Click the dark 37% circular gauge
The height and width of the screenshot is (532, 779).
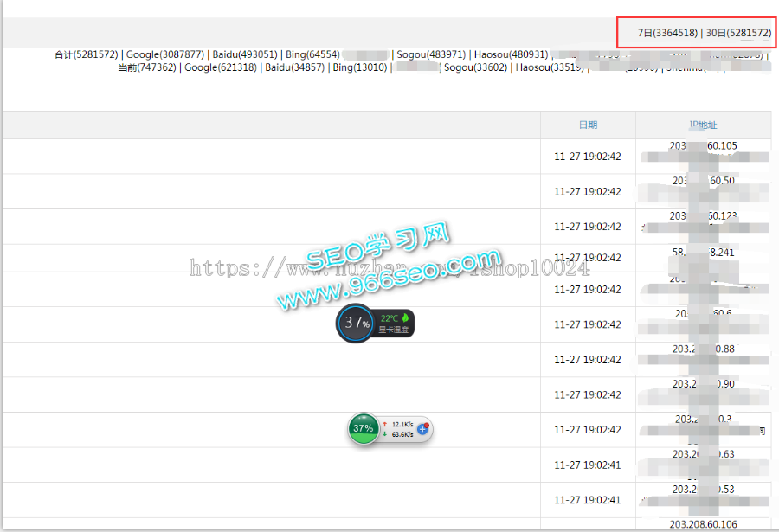point(355,323)
